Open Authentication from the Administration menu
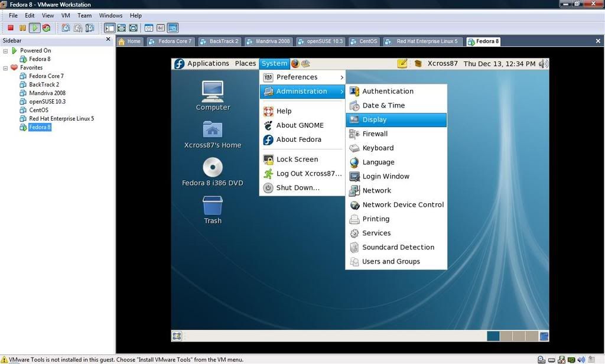 coord(396,91)
